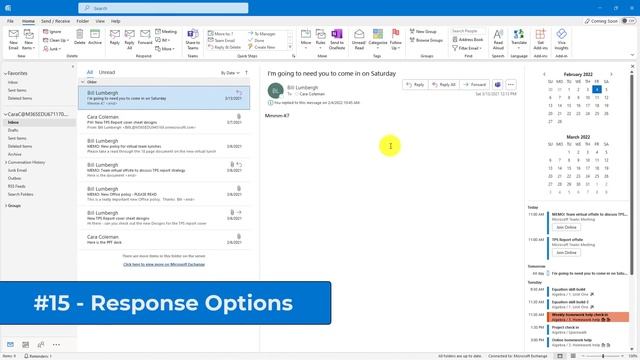The height and width of the screenshot is (360, 640).
Task: Click Forward in the ribbon Respond group
Action: point(145,37)
